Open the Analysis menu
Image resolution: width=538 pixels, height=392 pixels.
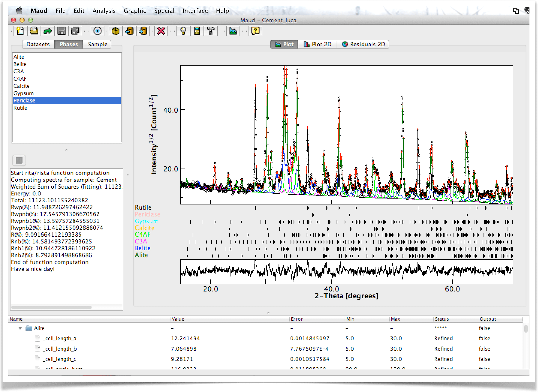click(104, 11)
